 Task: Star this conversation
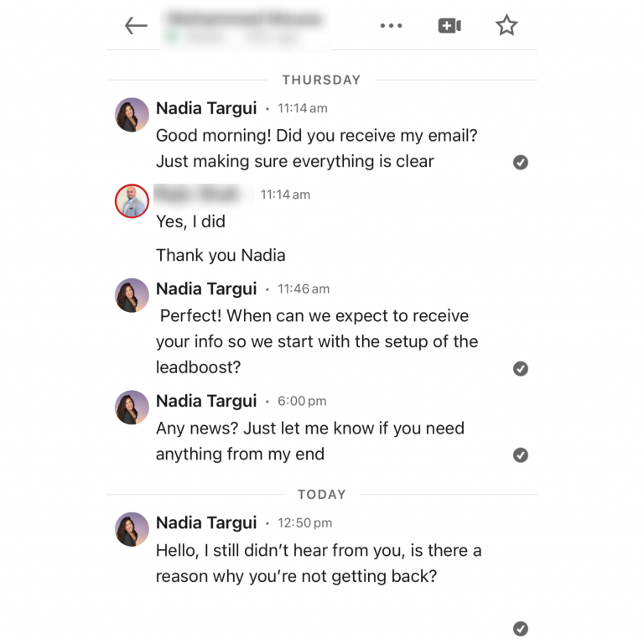click(x=506, y=26)
